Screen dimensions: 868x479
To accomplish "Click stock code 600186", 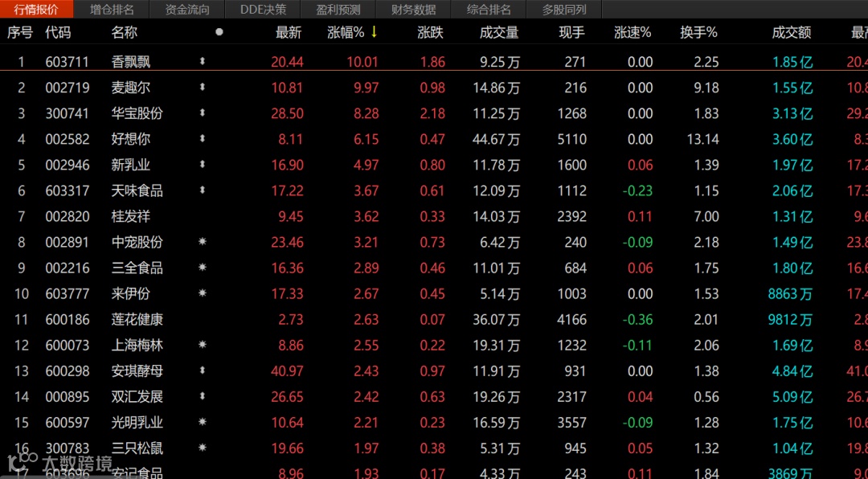I will click(67, 320).
